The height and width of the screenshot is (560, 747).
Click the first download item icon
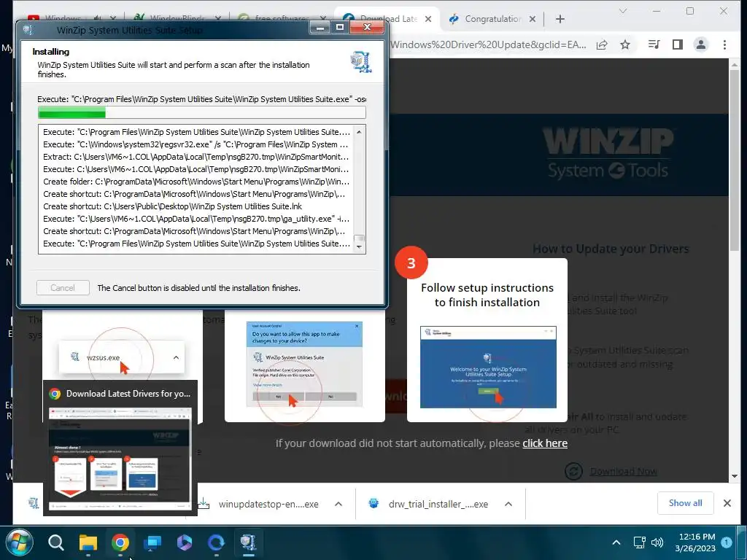pyautogui.click(x=34, y=503)
